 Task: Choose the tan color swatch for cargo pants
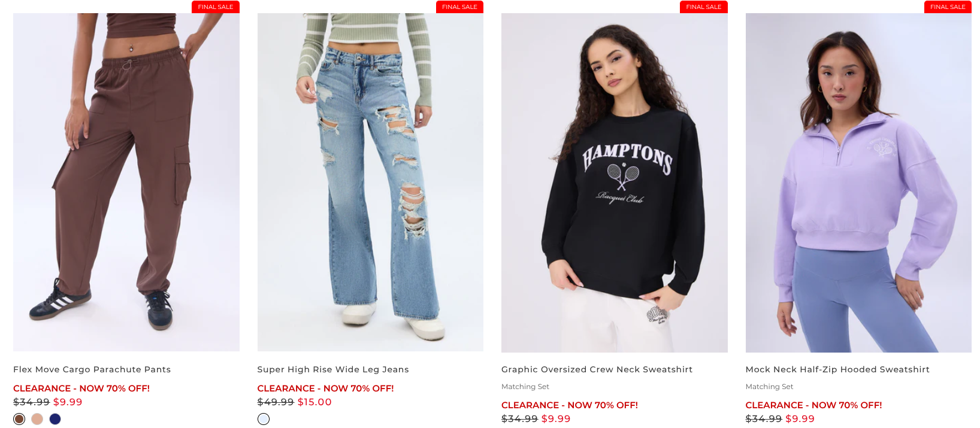pos(37,419)
